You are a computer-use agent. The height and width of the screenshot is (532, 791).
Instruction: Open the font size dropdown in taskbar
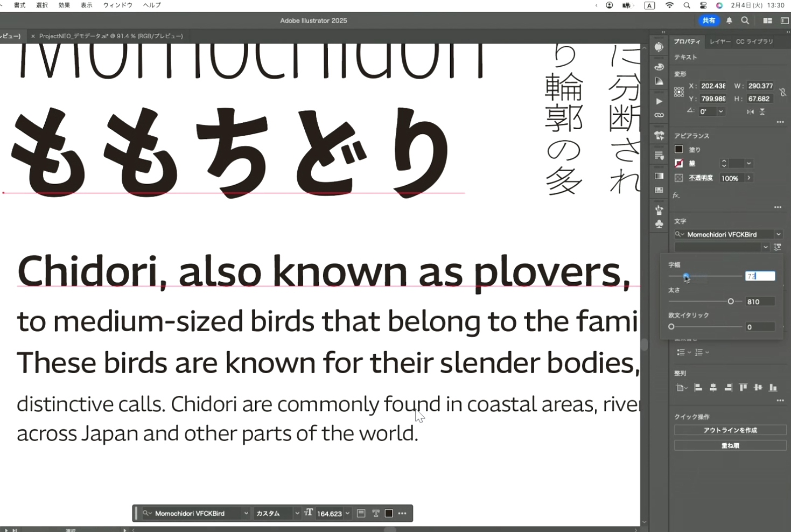pyautogui.click(x=348, y=514)
